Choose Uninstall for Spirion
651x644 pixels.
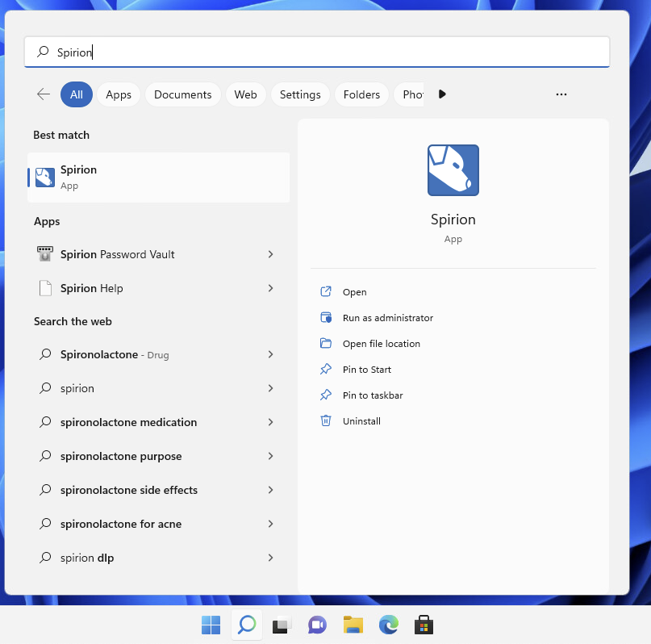[x=361, y=420]
